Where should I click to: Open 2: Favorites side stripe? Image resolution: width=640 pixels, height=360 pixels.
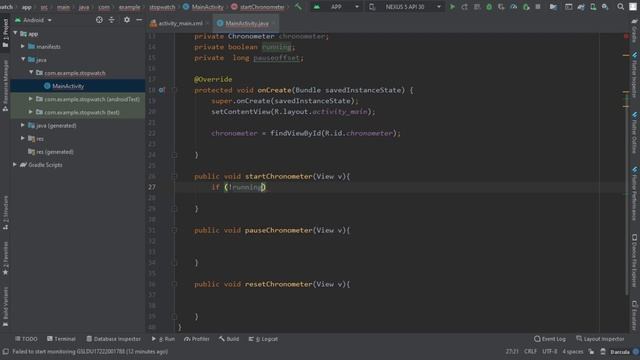tap(5, 258)
